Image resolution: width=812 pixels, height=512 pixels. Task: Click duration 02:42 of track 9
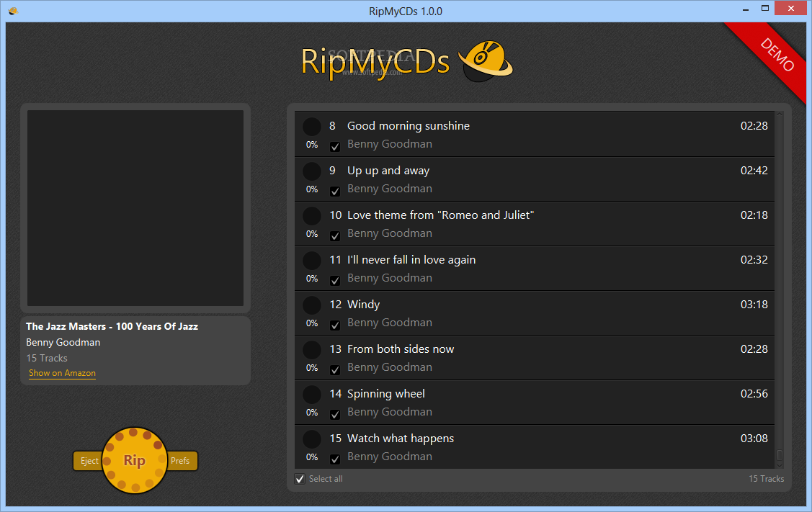point(754,171)
